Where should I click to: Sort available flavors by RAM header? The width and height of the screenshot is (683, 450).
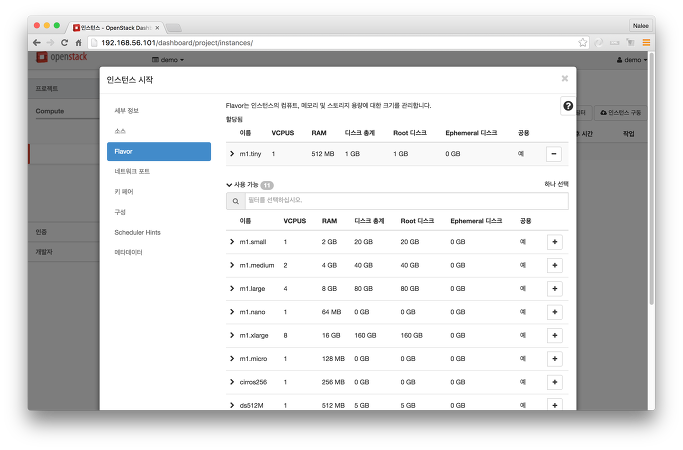pos(329,221)
